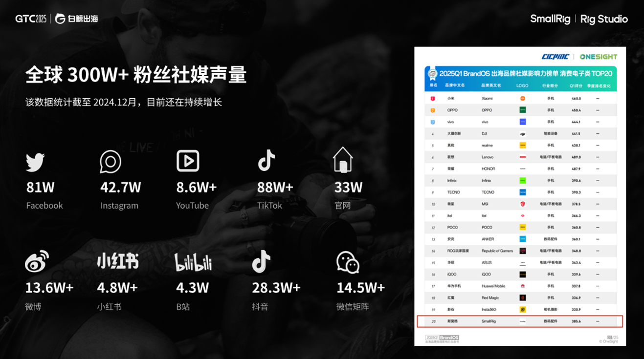Click the DJI logo in the ranking table
The width and height of the screenshot is (644, 359).
pos(522,133)
